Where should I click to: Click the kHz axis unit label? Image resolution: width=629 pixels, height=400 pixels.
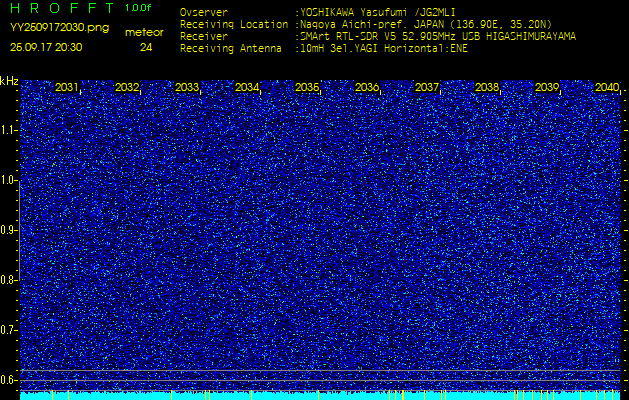click(x=9, y=81)
